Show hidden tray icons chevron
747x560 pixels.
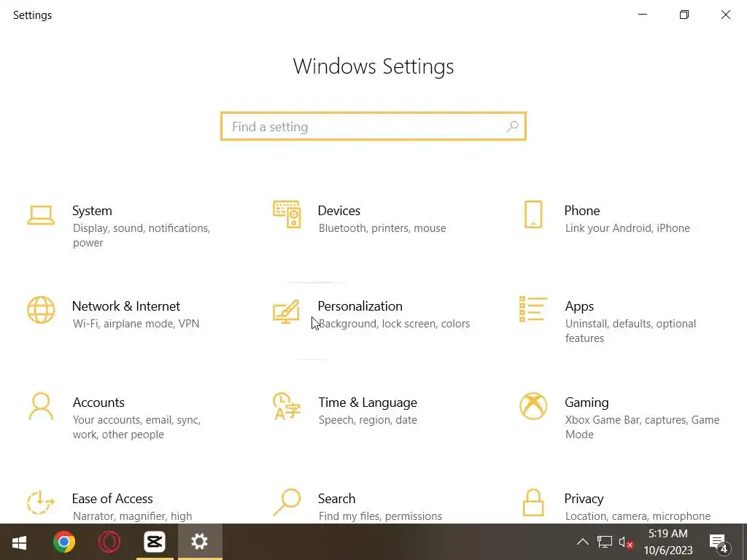583,542
